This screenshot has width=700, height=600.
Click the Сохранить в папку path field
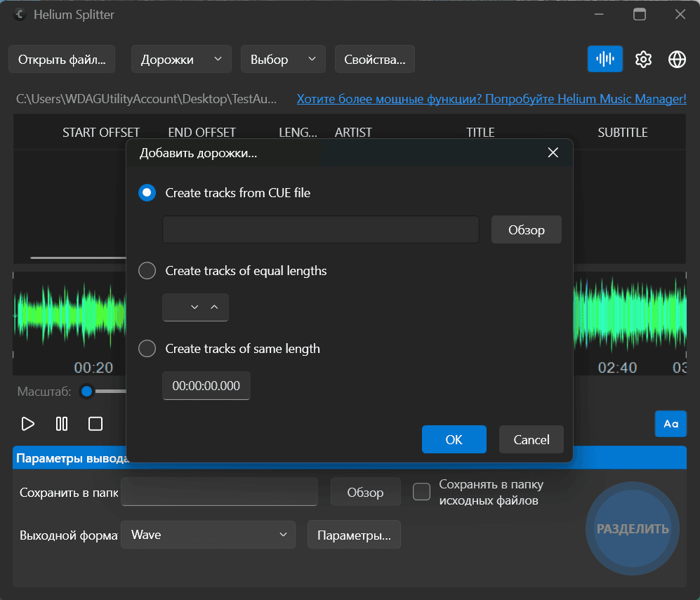pos(219,492)
